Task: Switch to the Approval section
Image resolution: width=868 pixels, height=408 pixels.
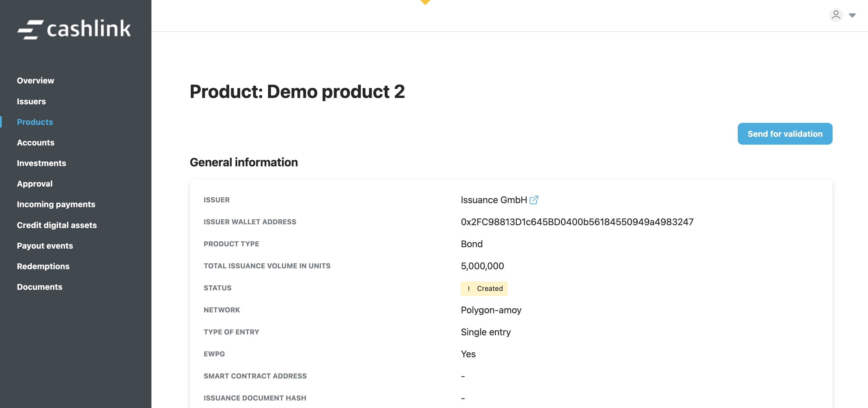Action: tap(35, 184)
